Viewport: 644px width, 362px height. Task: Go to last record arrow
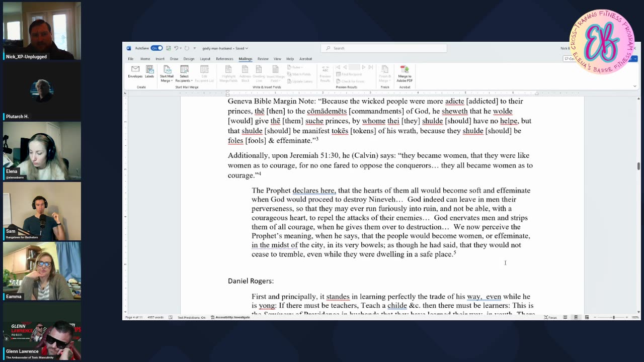pyautogui.click(x=370, y=67)
